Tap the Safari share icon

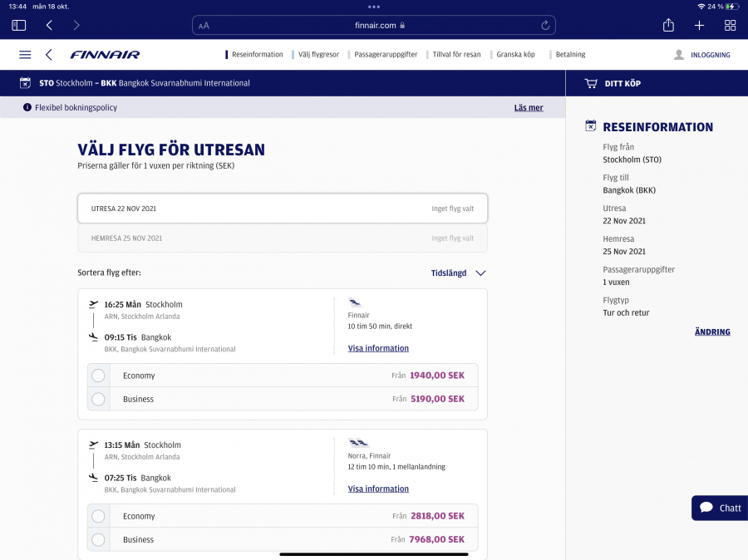[x=668, y=25]
